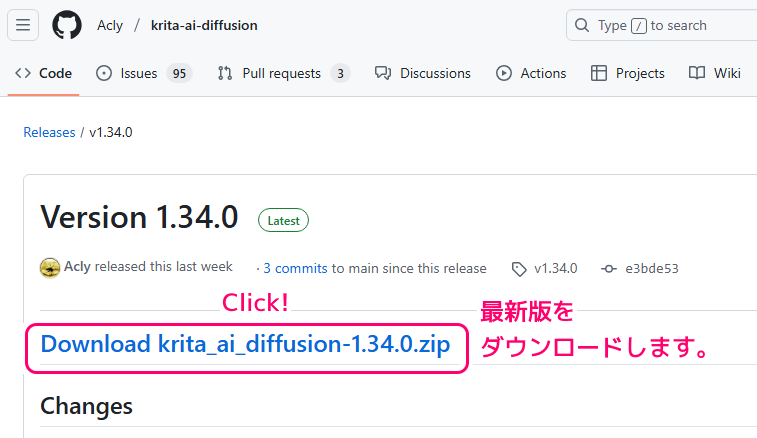Image resolution: width=757 pixels, height=438 pixels.
Task: Click the Discussions speech bubble icon
Action: [383, 73]
